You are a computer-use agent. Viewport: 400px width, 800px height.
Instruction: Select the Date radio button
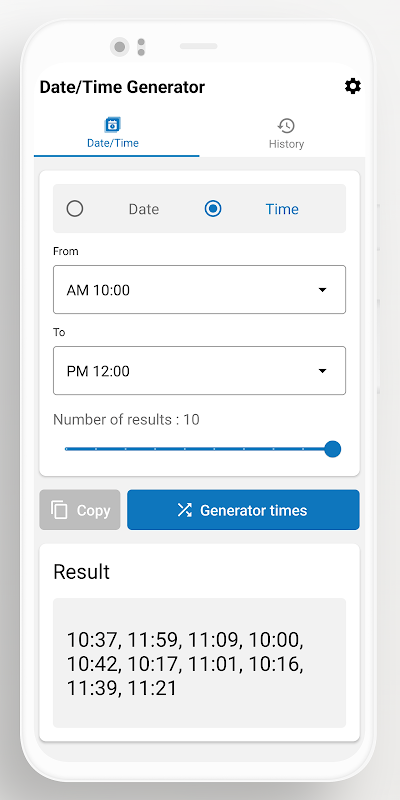click(75, 209)
